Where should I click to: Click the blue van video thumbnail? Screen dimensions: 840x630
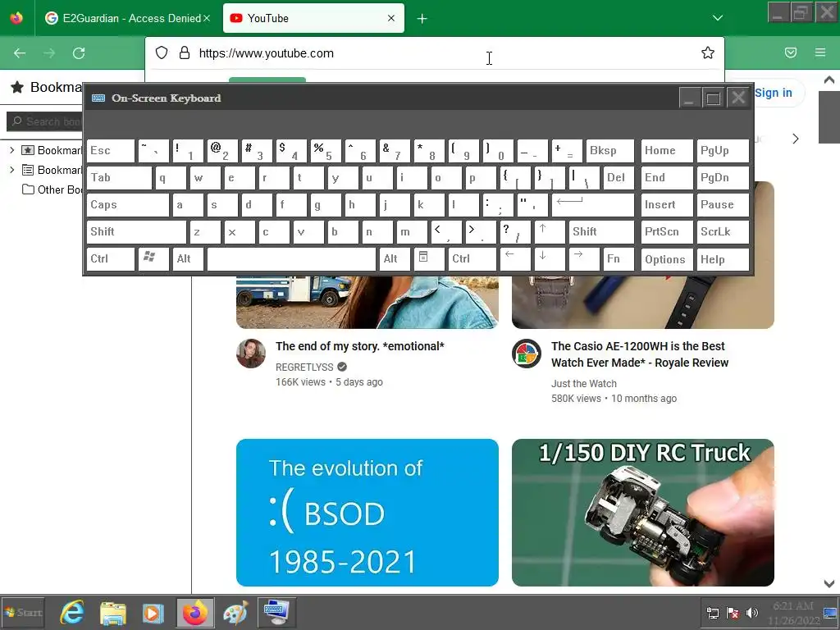[367, 302]
